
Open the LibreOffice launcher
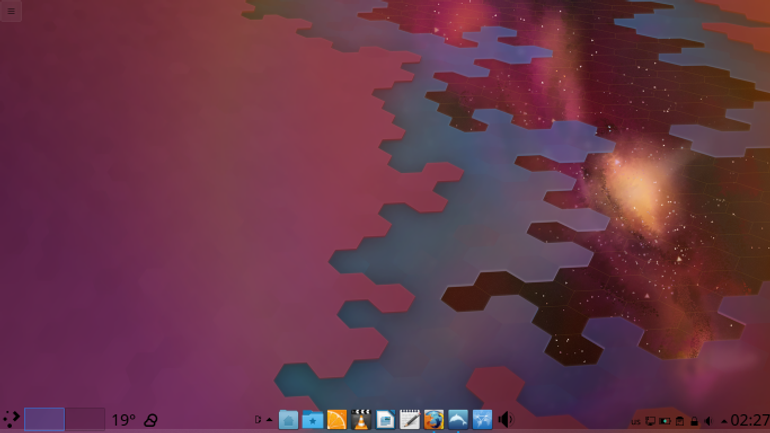pyautogui.click(x=385, y=420)
